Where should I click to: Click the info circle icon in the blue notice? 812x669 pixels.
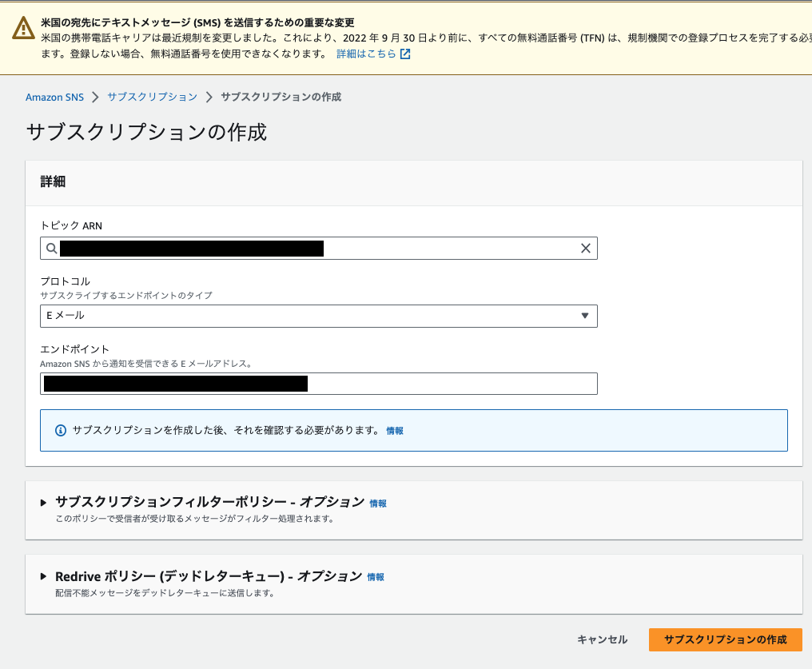pyautogui.click(x=62, y=430)
